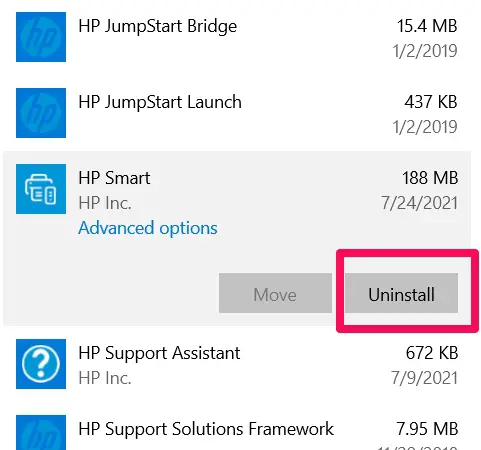Viewport: 481px width, 450px height.
Task: Click the 7/24/2021 install date of HP Smart
Action: [420, 203]
